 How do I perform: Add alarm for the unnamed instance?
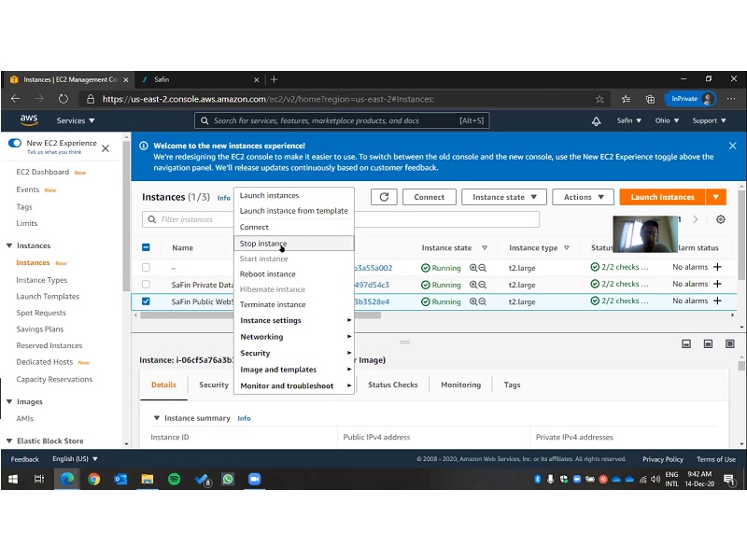pos(717,267)
